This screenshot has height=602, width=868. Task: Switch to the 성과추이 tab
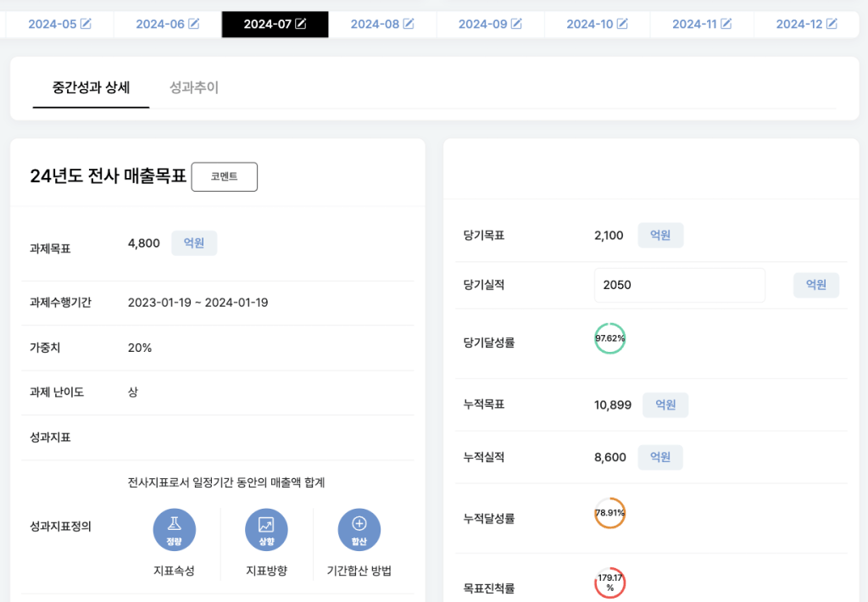coord(194,87)
